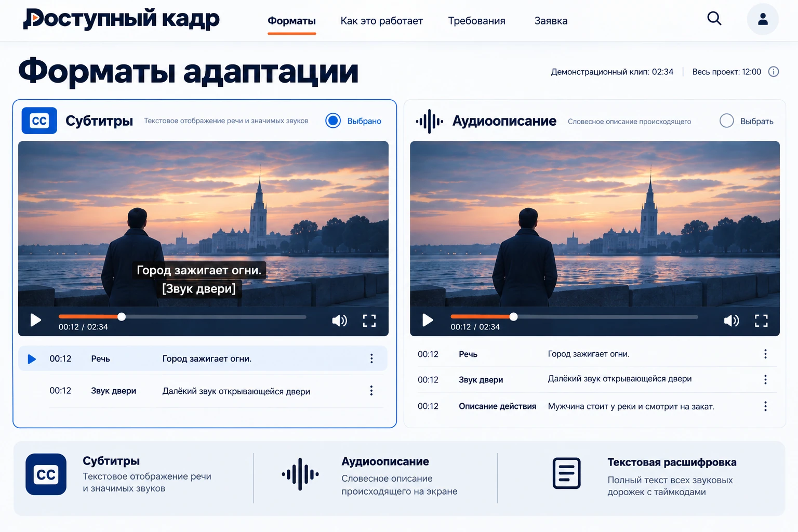Click the waveform icon beside Аудиоописание card title
The width and height of the screenshot is (798, 532).
(430, 121)
